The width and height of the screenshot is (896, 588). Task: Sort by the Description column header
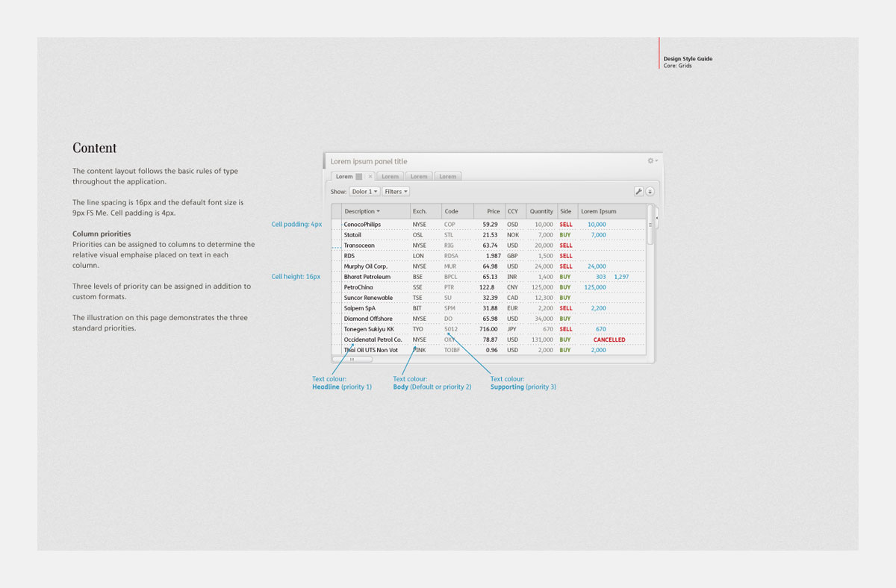tap(376, 211)
